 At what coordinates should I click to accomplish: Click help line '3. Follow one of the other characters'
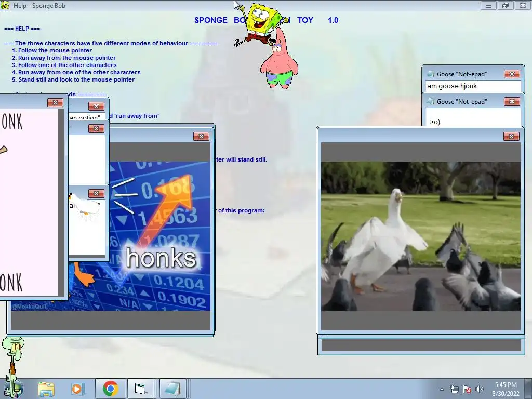click(64, 65)
